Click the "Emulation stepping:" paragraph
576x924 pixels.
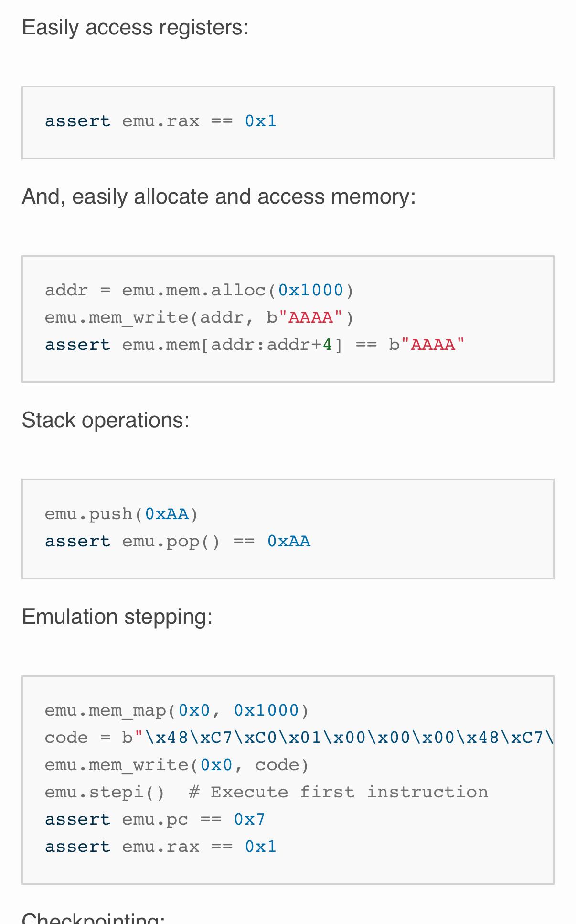[x=117, y=617]
